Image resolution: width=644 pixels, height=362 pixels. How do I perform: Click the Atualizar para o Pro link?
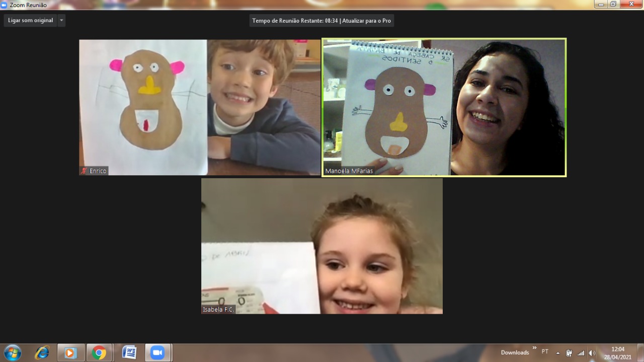366,21
